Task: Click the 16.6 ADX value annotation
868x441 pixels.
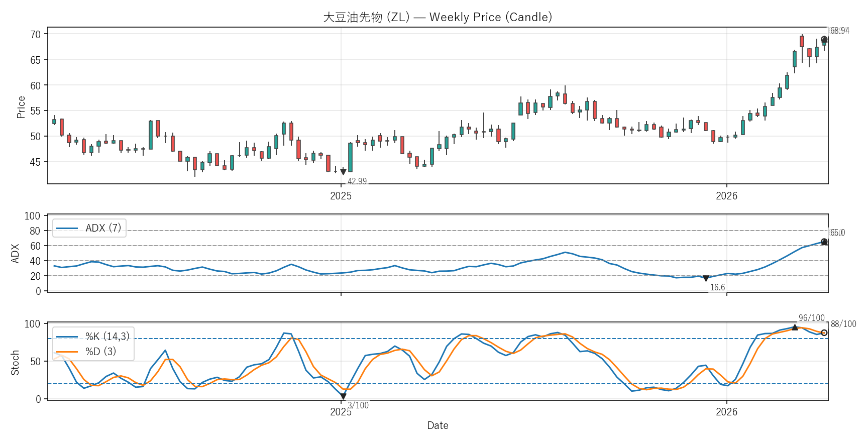Action: 717,287
